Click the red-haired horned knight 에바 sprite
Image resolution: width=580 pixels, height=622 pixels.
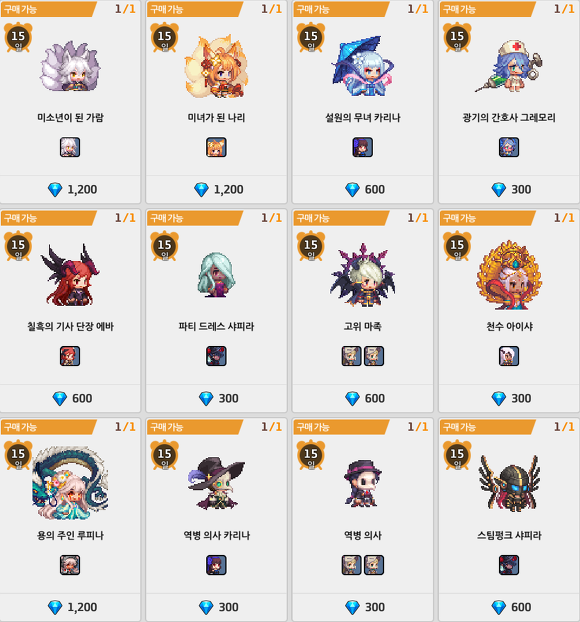click(70, 275)
